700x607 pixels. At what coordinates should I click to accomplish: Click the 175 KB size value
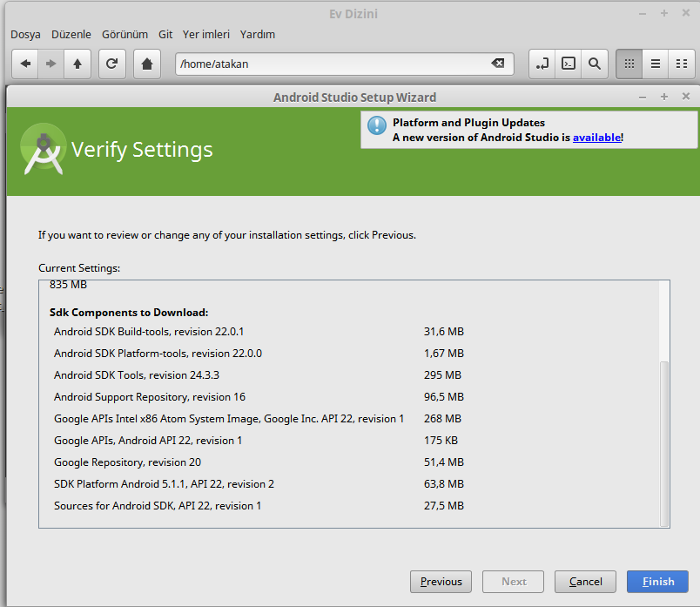click(441, 441)
